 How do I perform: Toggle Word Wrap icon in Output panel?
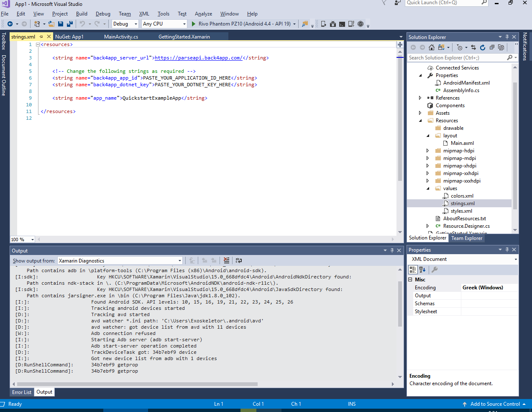pos(239,260)
